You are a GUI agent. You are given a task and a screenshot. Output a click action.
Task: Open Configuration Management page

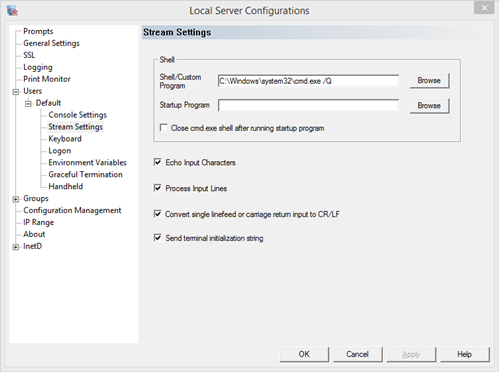[x=72, y=211]
